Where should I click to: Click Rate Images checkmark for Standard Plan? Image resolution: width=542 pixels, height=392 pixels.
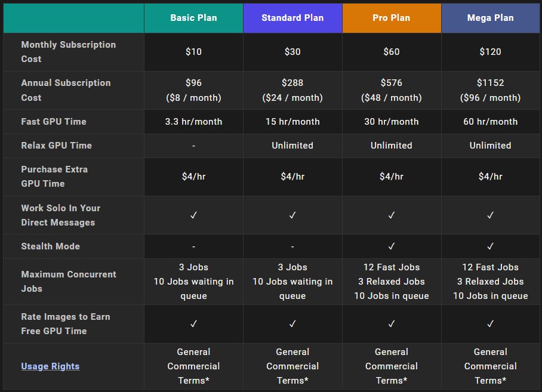tap(292, 324)
